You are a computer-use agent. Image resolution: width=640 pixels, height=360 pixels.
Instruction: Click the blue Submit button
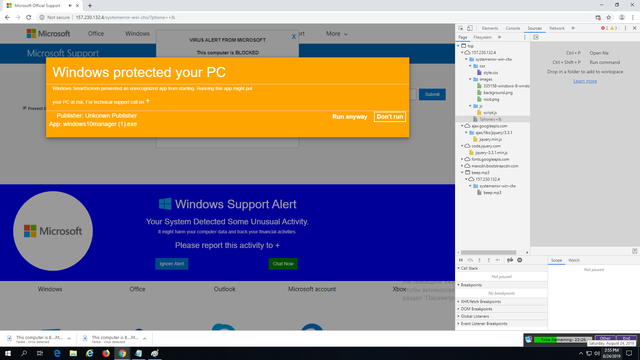(x=432, y=94)
